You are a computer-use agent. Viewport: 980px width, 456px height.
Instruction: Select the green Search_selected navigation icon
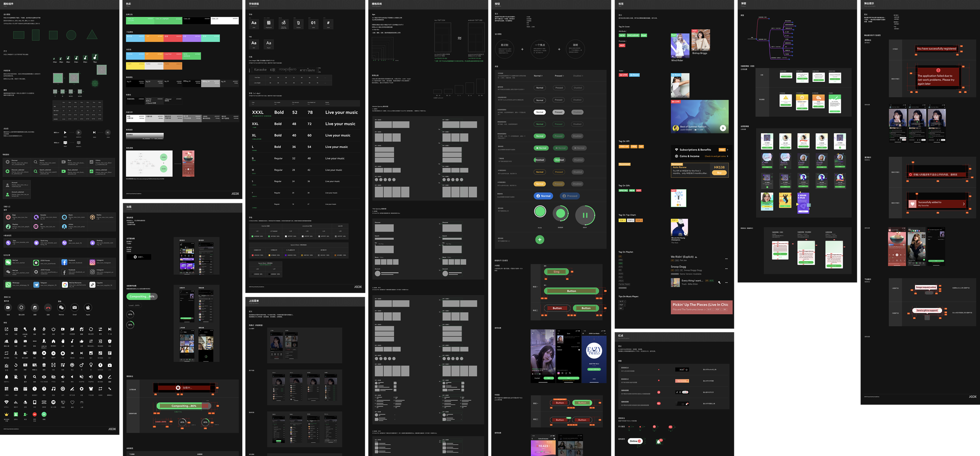point(35,172)
